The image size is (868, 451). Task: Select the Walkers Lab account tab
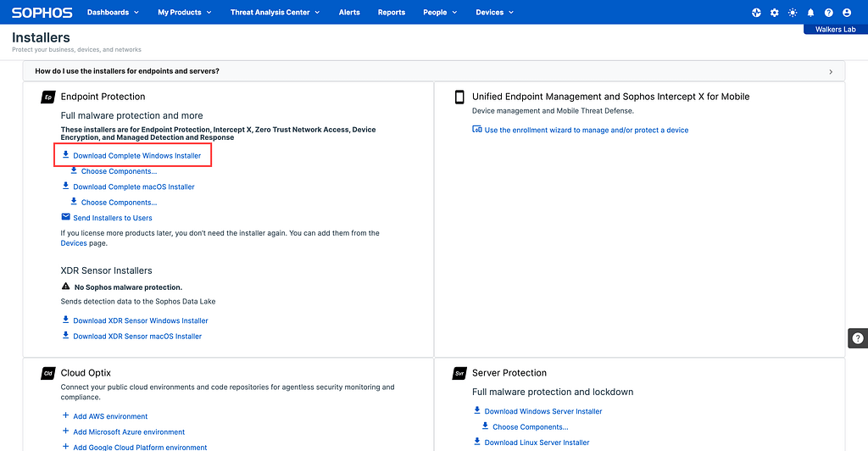click(x=834, y=30)
